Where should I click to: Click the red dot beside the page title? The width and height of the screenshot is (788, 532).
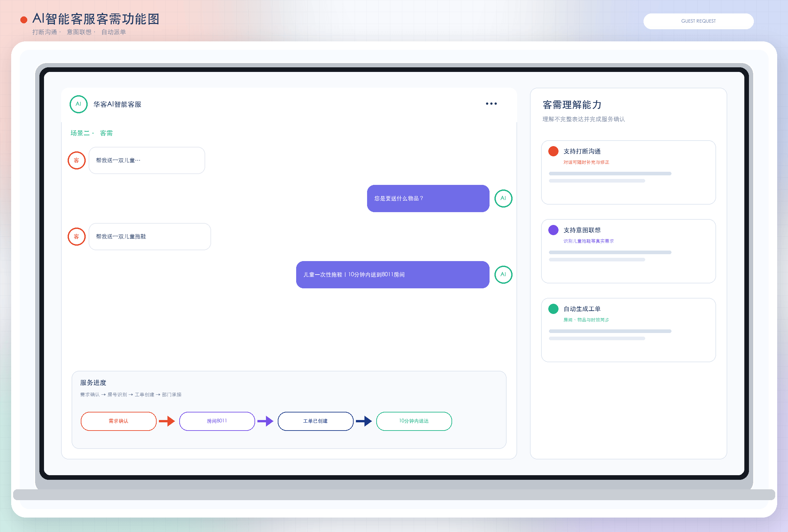pyautogui.click(x=24, y=20)
